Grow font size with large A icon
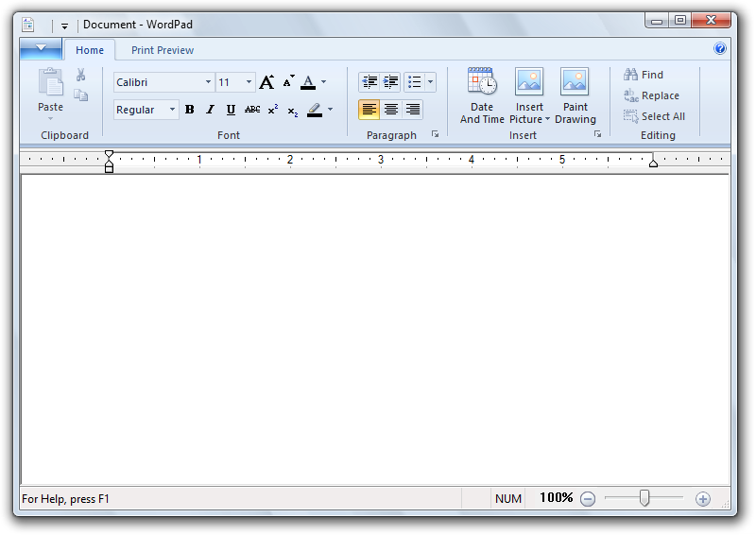 (266, 82)
